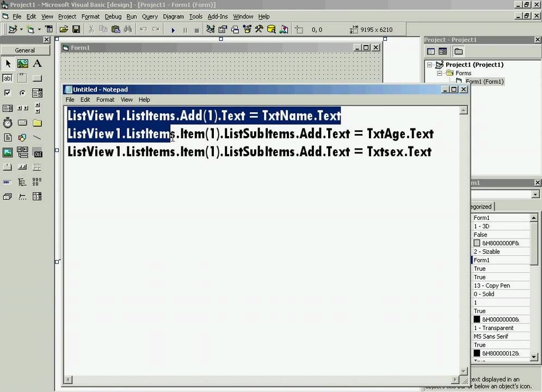Image resolution: width=542 pixels, height=392 pixels.
Task: Select Form1 (Form1) in project tree
Action: (x=484, y=82)
